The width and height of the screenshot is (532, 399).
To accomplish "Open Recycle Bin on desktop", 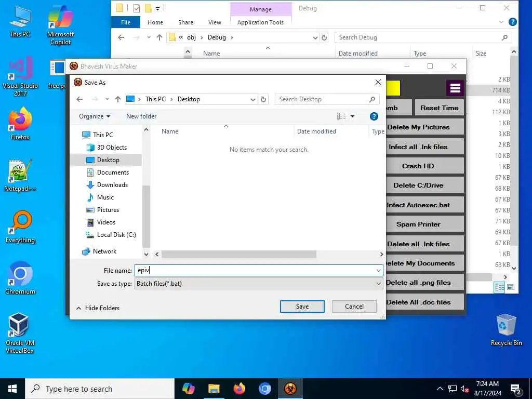I will [x=506, y=329].
